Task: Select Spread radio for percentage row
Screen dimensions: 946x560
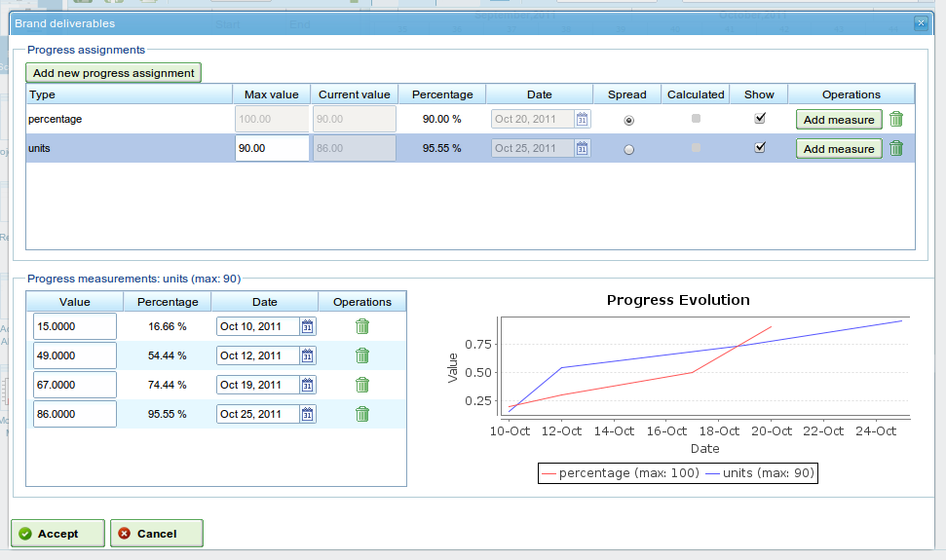Action: (x=628, y=121)
